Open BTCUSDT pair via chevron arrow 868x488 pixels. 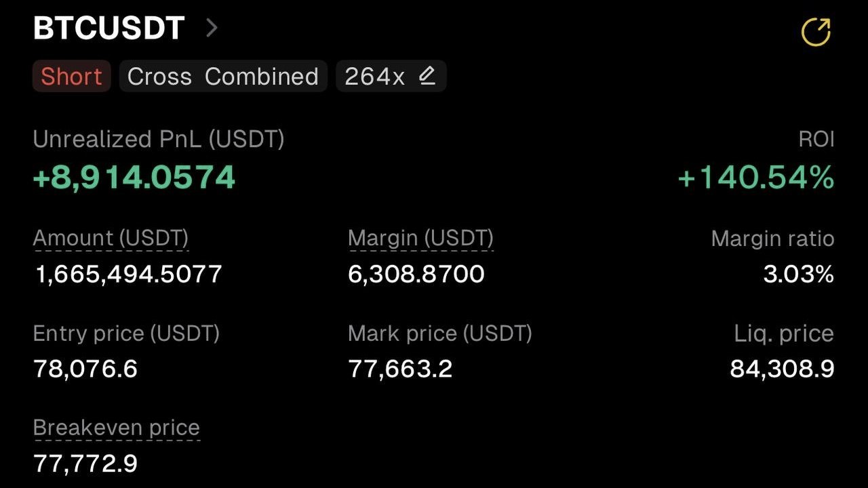click(212, 28)
